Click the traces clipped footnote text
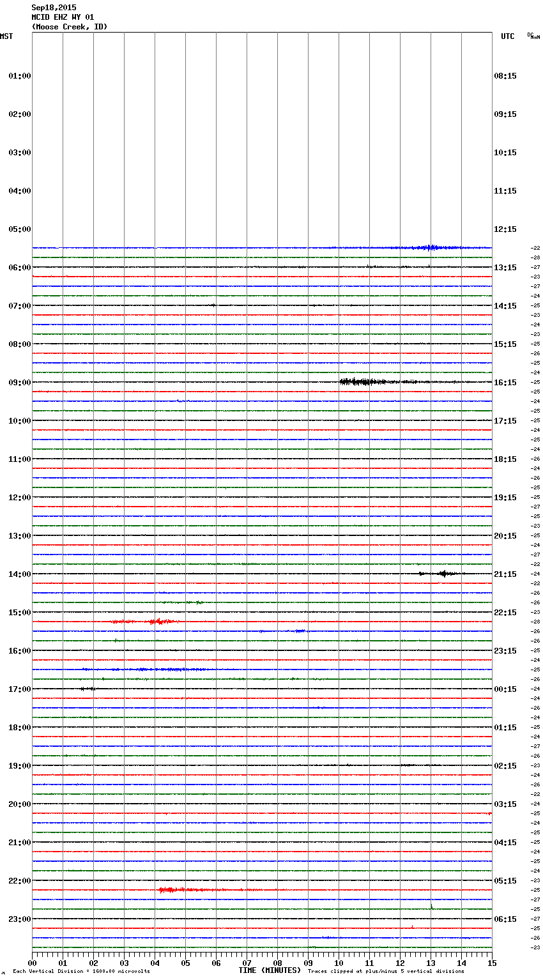 (386, 971)
